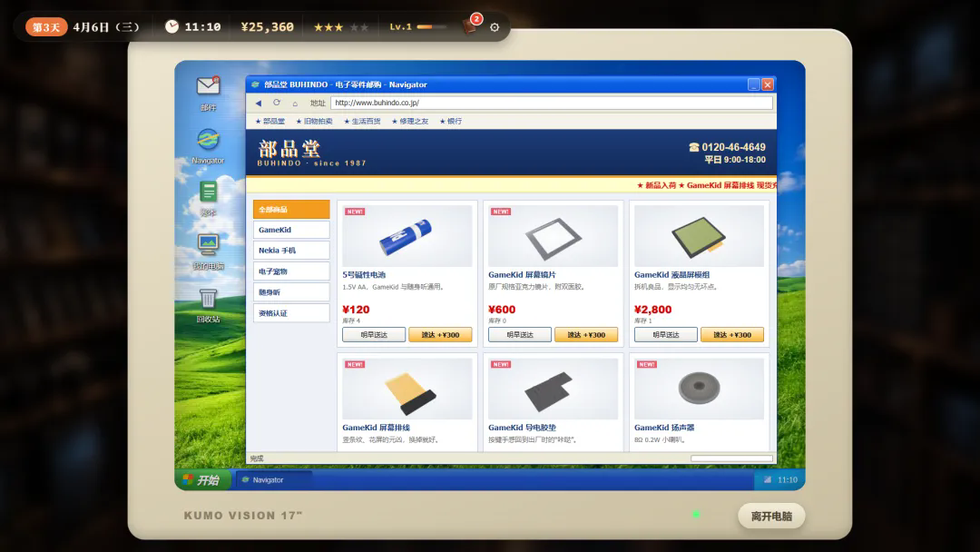Viewport: 980px width, 552px height.
Task: Select the 资格认证 category
Action: coord(291,313)
